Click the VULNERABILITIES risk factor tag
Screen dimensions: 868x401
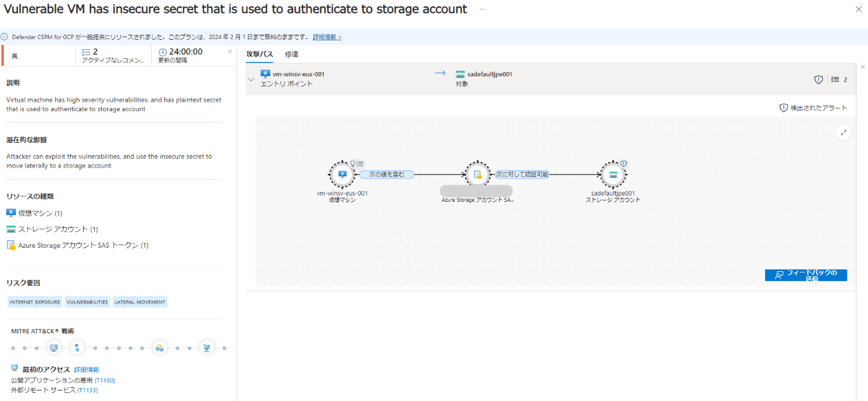(x=87, y=302)
